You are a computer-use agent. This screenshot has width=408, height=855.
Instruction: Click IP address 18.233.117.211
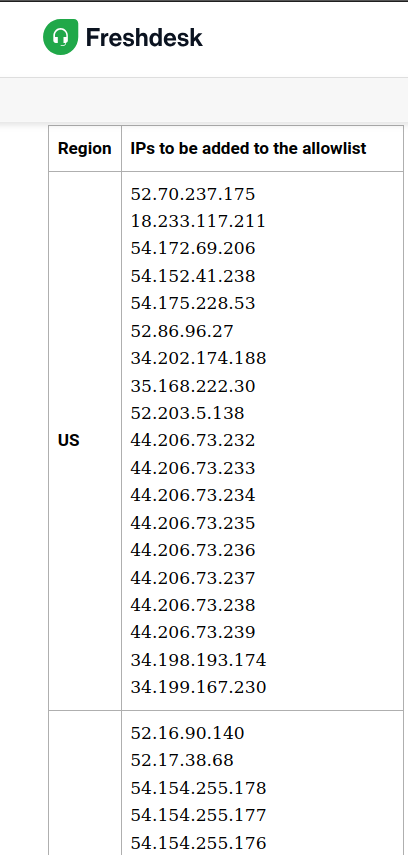point(198,221)
